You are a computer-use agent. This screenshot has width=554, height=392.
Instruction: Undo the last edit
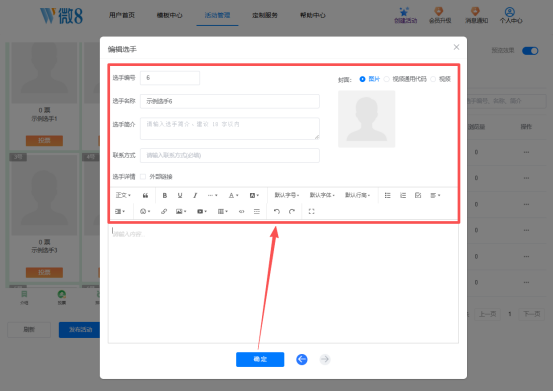coord(277,211)
